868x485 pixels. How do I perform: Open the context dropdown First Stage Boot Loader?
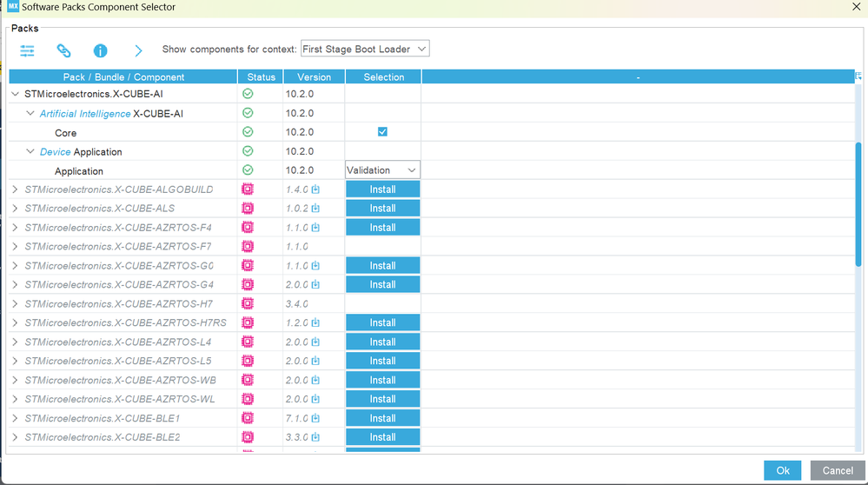click(x=365, y=49)
